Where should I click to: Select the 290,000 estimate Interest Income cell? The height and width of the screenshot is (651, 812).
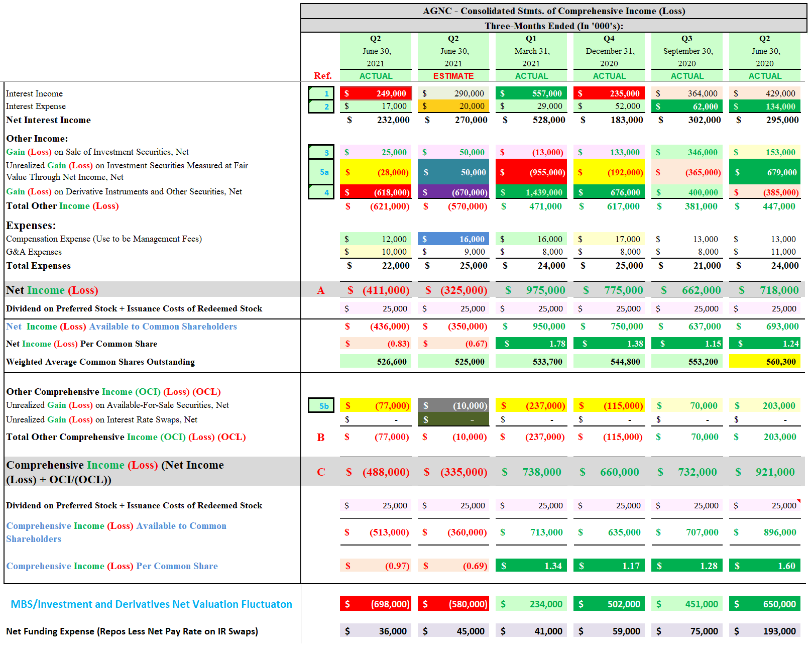[453, 93]
